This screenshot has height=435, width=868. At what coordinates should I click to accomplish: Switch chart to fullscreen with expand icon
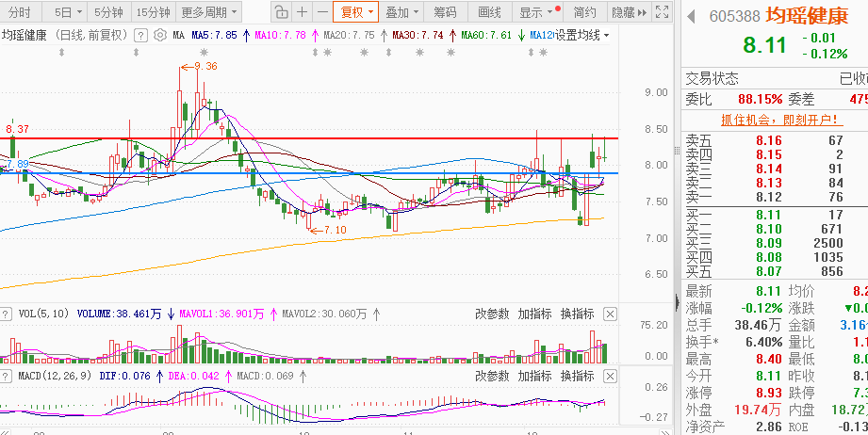point(661,11)
